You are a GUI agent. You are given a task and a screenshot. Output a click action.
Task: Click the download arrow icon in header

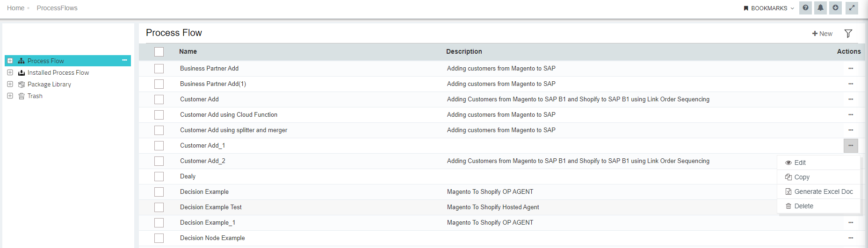(835, 8)
